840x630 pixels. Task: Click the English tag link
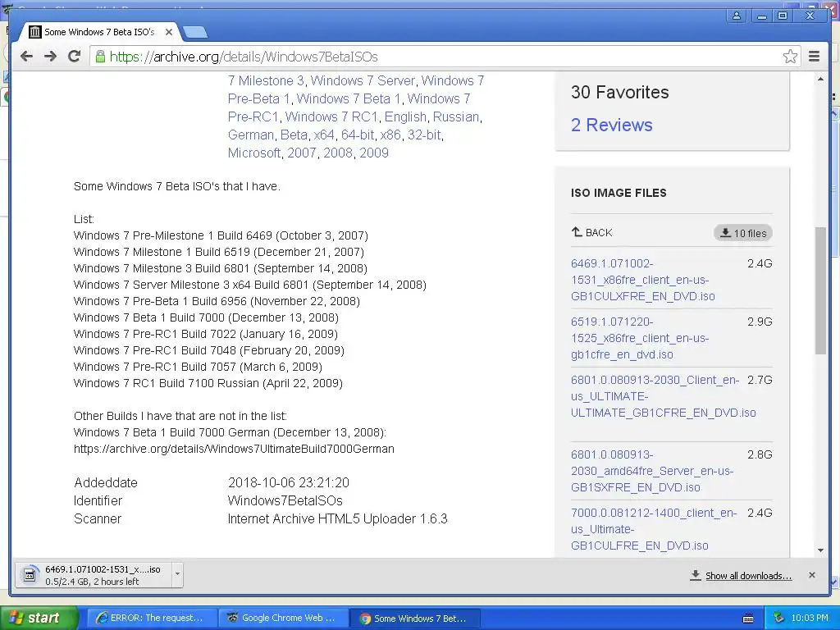pyautogui.click(x=405, y=116)
